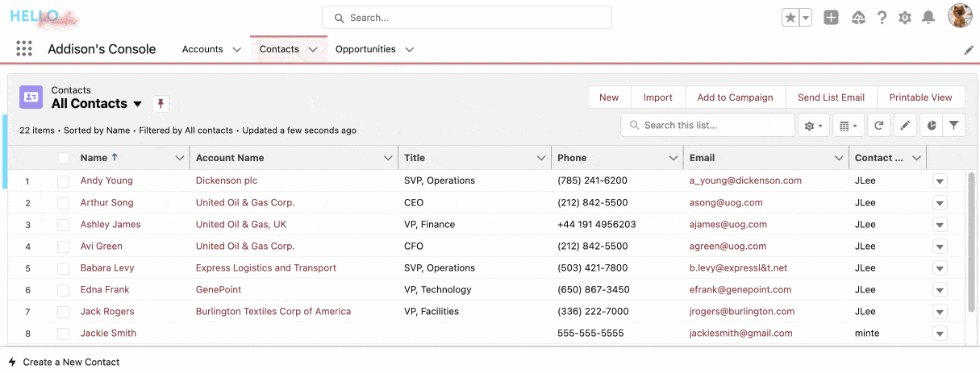980x373 pixels.
Task: Open Phone column actions chevron
Action: click(x=673, y=158)
